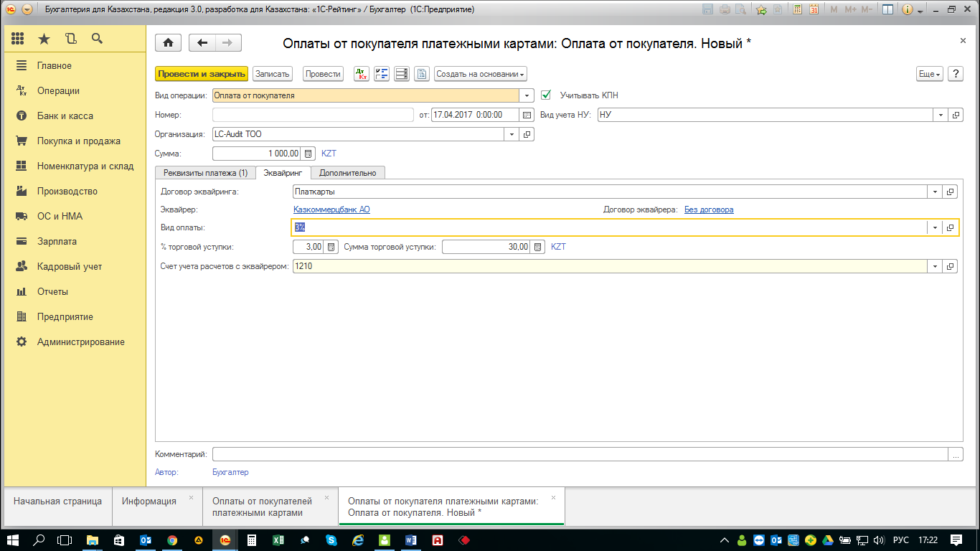The width and height of the screenshot is (980, 551).
Task: Open the Без договора link
Action: pos(709,209)
